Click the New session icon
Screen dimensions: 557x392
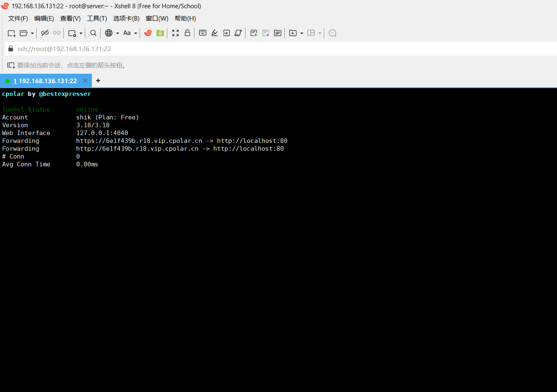(x=12, y=33)
